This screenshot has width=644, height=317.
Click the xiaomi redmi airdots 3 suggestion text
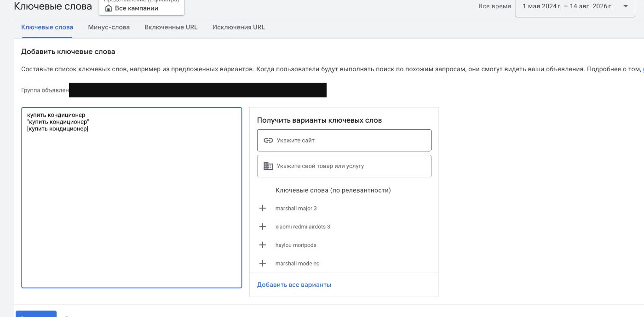coord(303,227)
